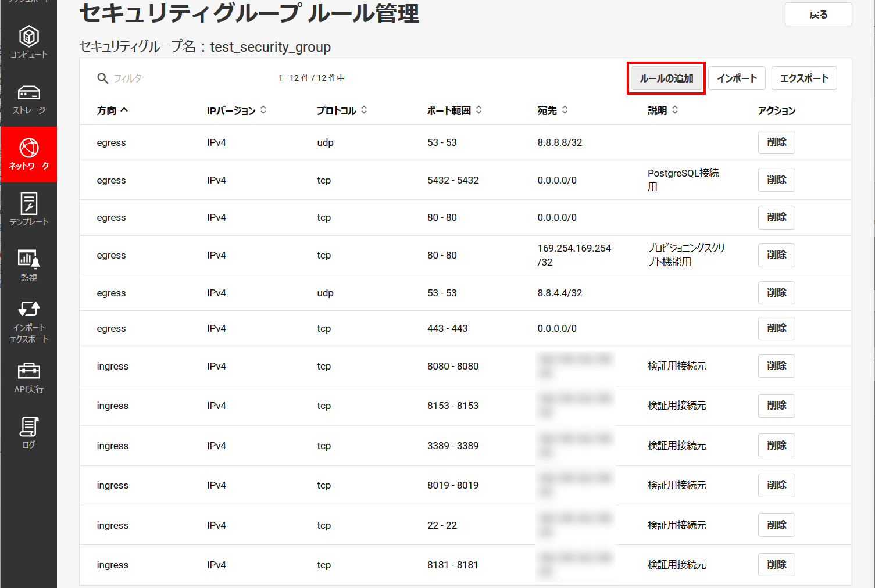Click the エクスポート button above the table
This screenshot has height=588, width=875.
[x=804, y=78]
